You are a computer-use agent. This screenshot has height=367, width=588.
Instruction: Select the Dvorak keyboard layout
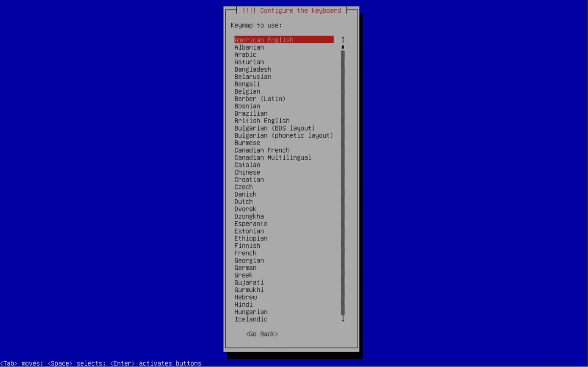click(x=245, y=209)
